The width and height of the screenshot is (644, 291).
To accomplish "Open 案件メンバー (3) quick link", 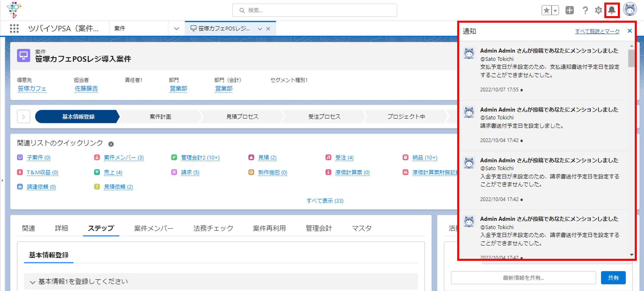I will [x=124, y=157].
